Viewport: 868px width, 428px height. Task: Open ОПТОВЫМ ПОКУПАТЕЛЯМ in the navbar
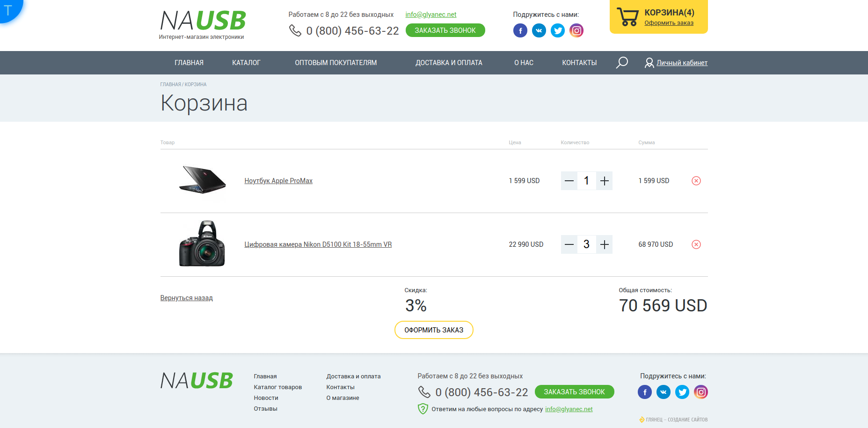point(336,63)
